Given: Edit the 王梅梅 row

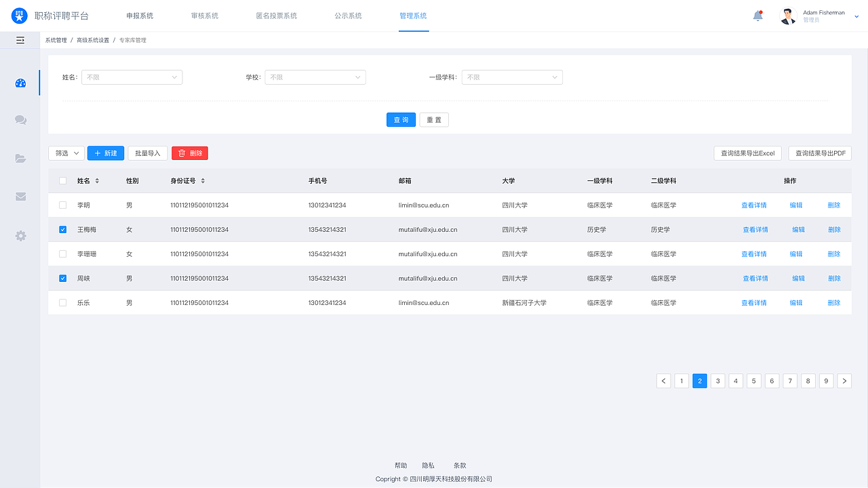Looking at the screenshot, I should coord(799,230).
